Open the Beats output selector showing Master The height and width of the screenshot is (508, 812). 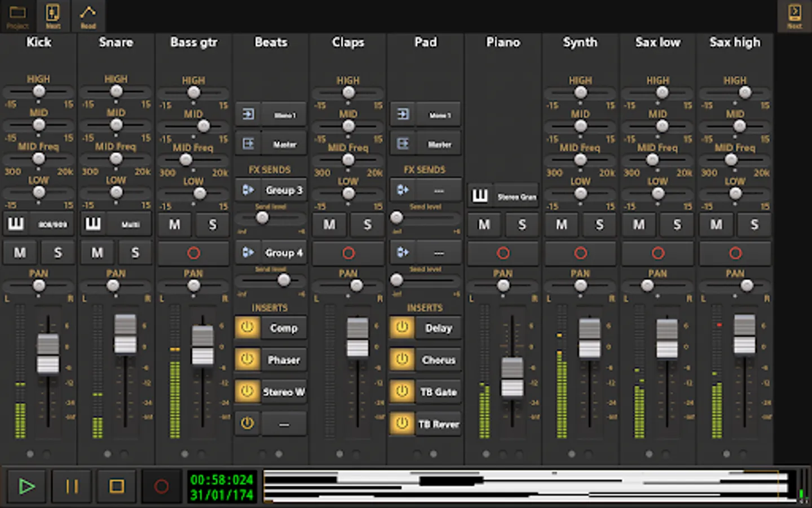[284, 144]
